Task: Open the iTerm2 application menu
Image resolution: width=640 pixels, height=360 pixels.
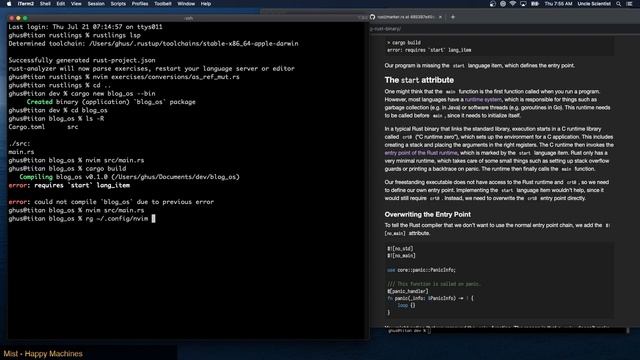Action: coord(26,4)
